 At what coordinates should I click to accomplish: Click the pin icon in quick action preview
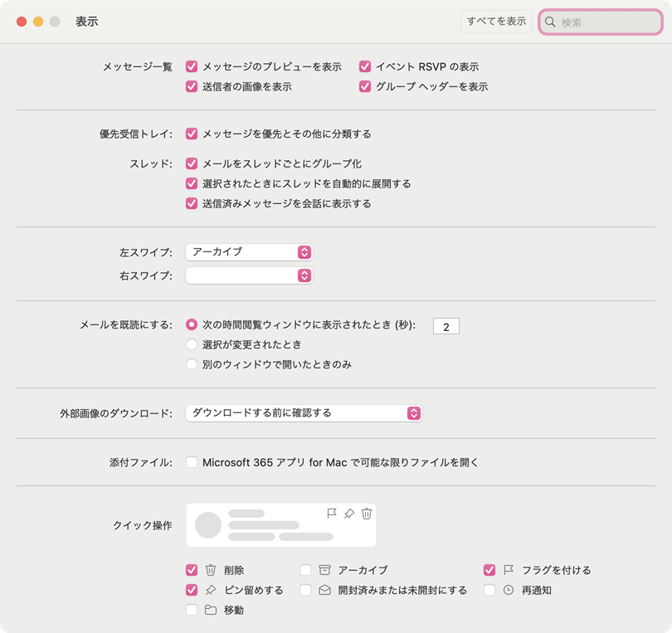(x=349, y=514)
